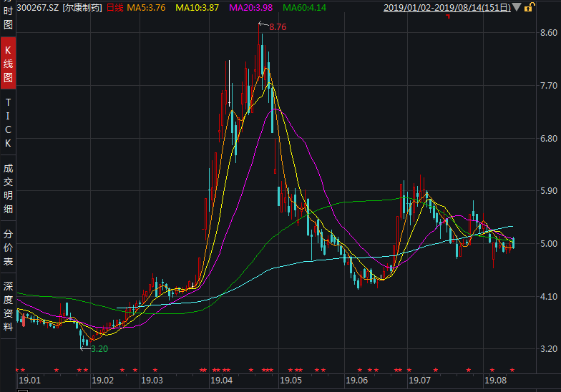Viewport: 561px width, 392px height.
Task: Open the 分时图 intraday chart tab
Action: 8,16
